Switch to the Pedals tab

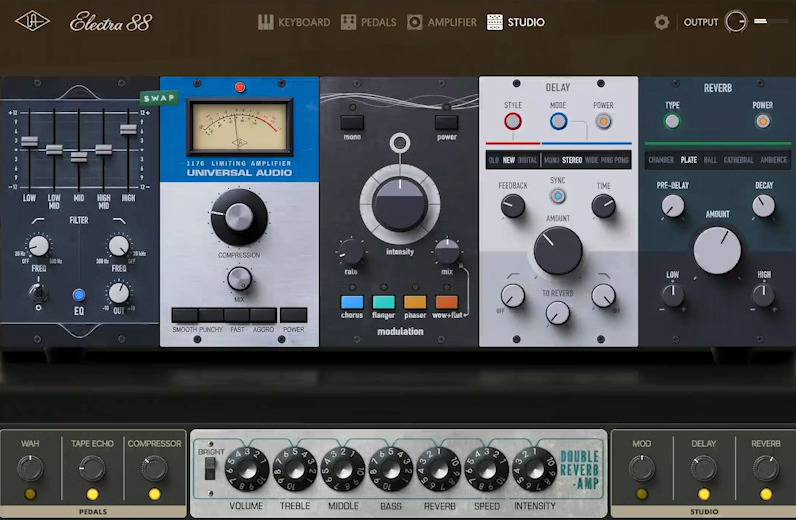point(369,22)
